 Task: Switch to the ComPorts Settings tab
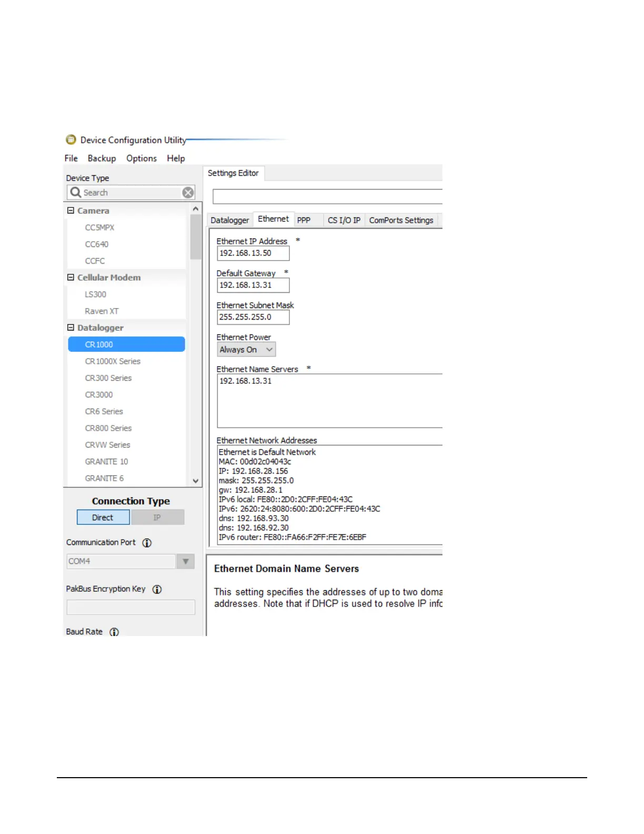[401, 220]
